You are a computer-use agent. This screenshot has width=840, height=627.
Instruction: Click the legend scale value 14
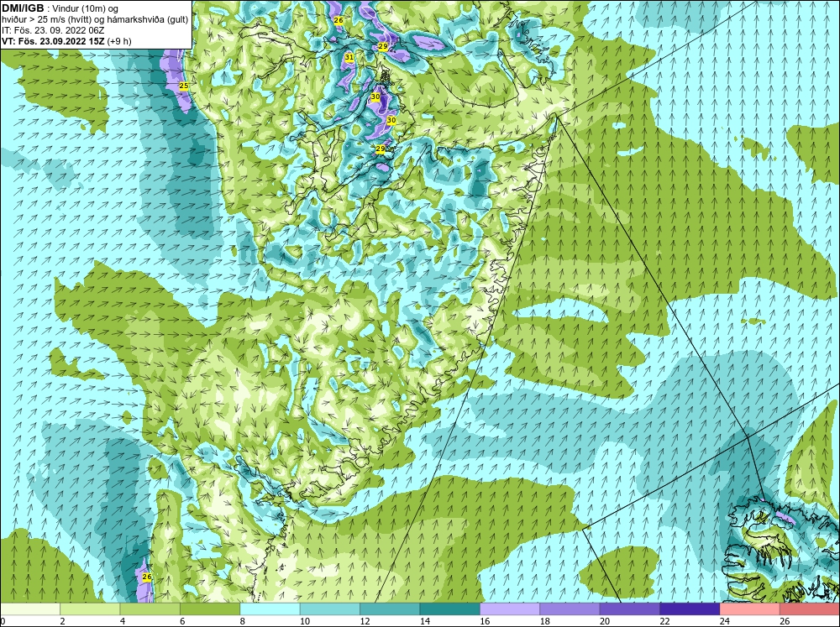pos(424,621)
